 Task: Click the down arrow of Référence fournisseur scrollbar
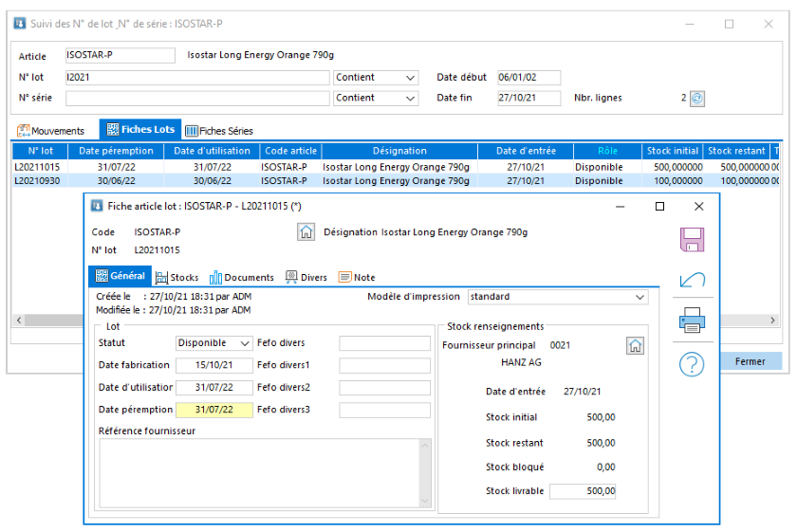click(425, 501)
